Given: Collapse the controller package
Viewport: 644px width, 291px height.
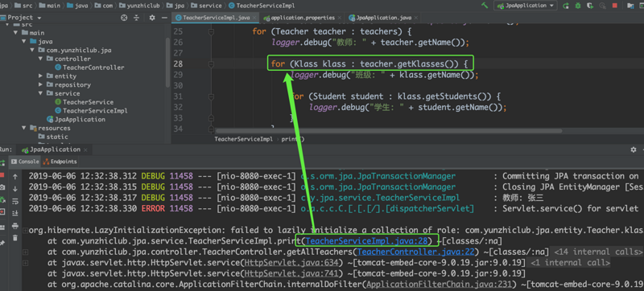Looking at the screenshot, I should pyautogui.click(x=40, y=59).
